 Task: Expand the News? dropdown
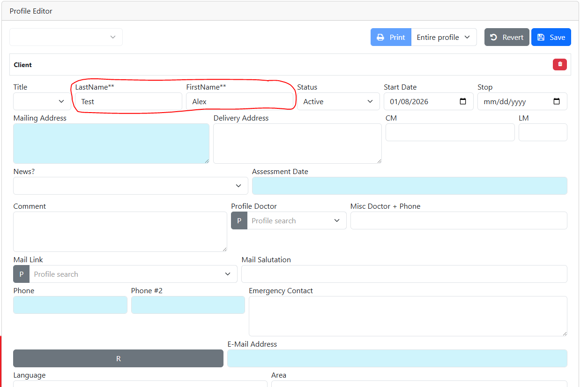130,186
